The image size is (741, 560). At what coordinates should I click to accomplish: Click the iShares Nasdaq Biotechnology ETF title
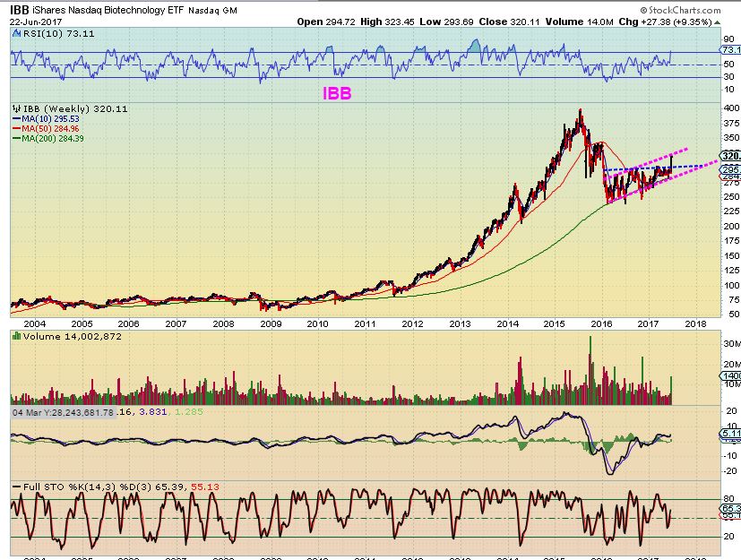point(108,10)
